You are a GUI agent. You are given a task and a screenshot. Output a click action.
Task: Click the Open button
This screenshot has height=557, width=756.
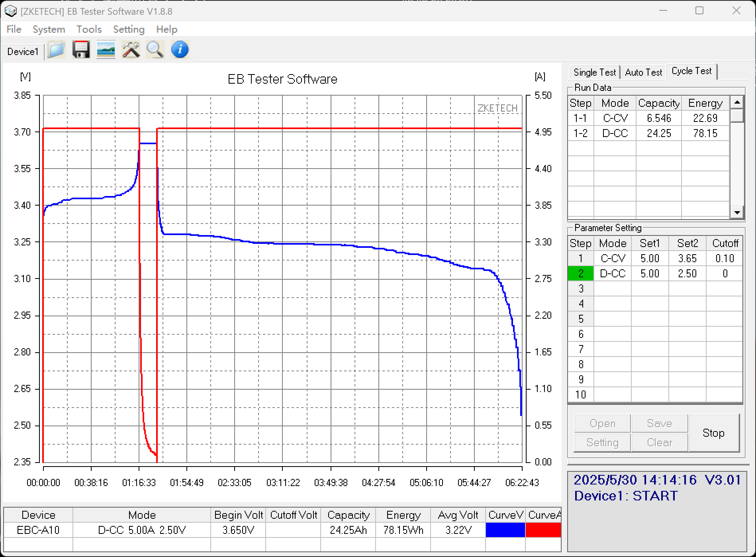[602, 424]
